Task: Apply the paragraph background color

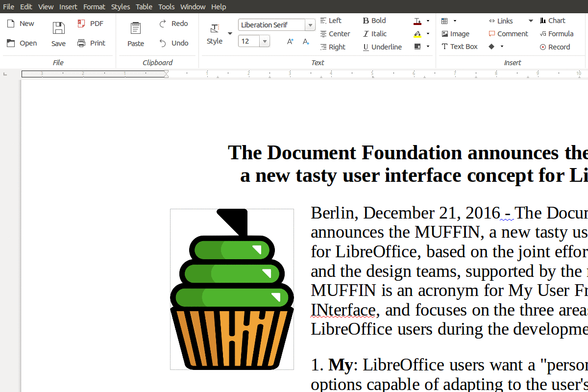Action: [417, 47]
